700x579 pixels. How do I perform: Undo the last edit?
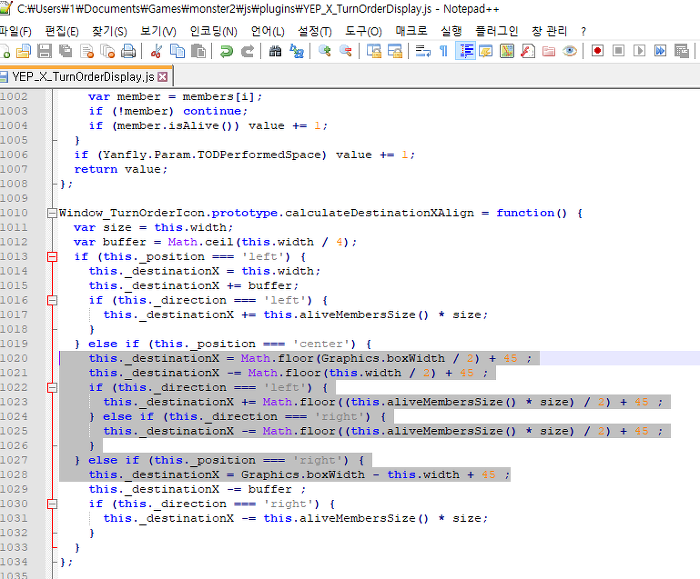[x=226, y=51]
